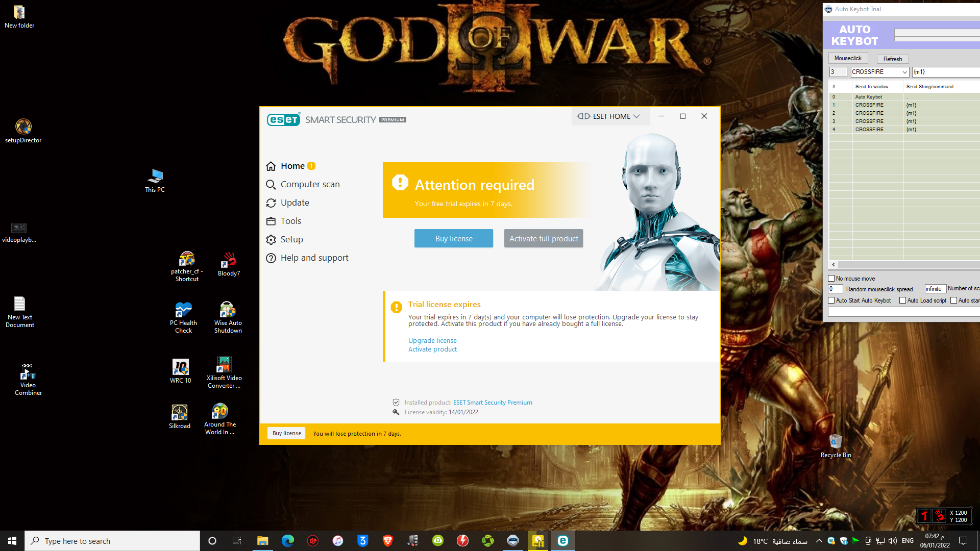Open Around The World In 80 icon
This screenshot has width=980, height=551.
tap(220, 419)
